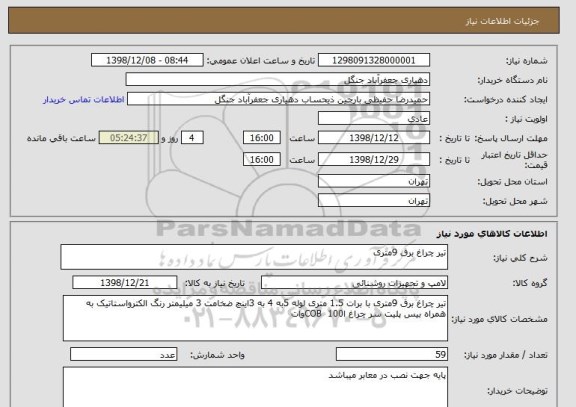
Task: Click the request creator field
Action: 278,99
